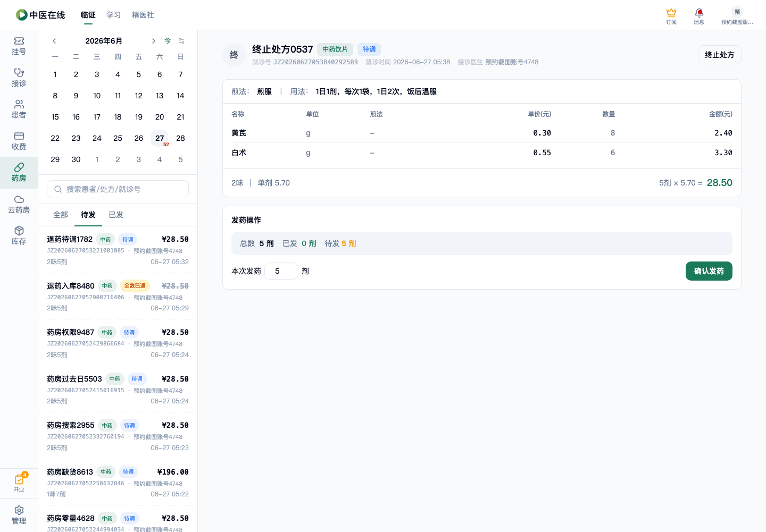Viewport: 766px width, 532px height.
Task: Click the 中医在线 logo
Action: pyautogui.click(x=40, y=15)
